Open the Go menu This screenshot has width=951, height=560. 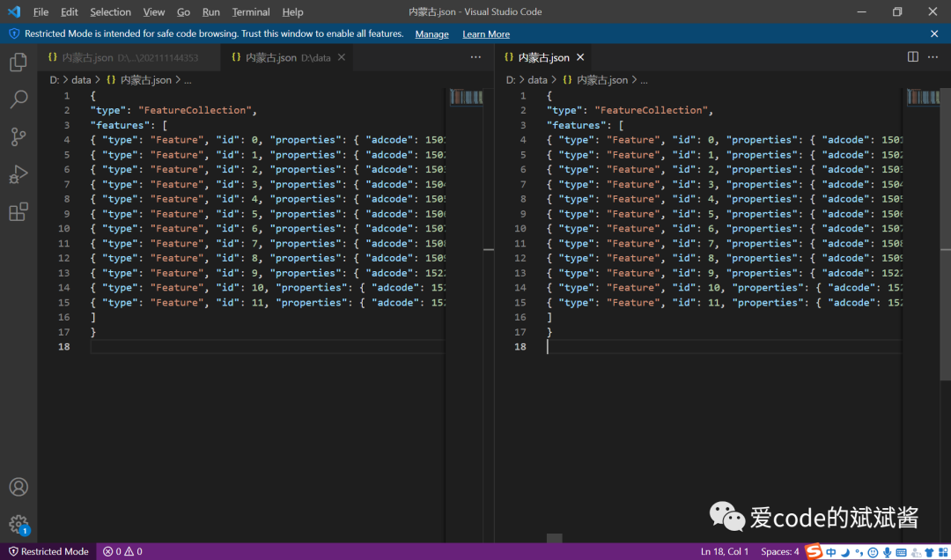(183, 11)
